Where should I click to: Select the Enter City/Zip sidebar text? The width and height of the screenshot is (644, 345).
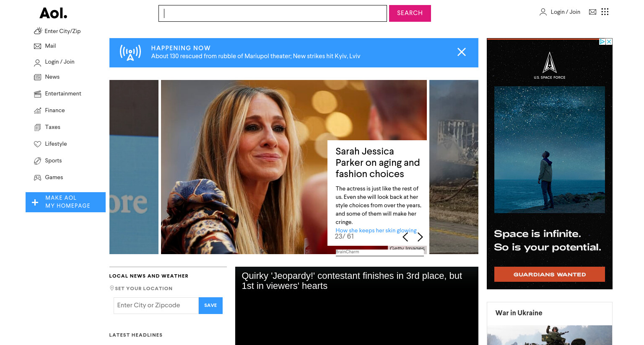pyautogui.click(x=62, y=31)
